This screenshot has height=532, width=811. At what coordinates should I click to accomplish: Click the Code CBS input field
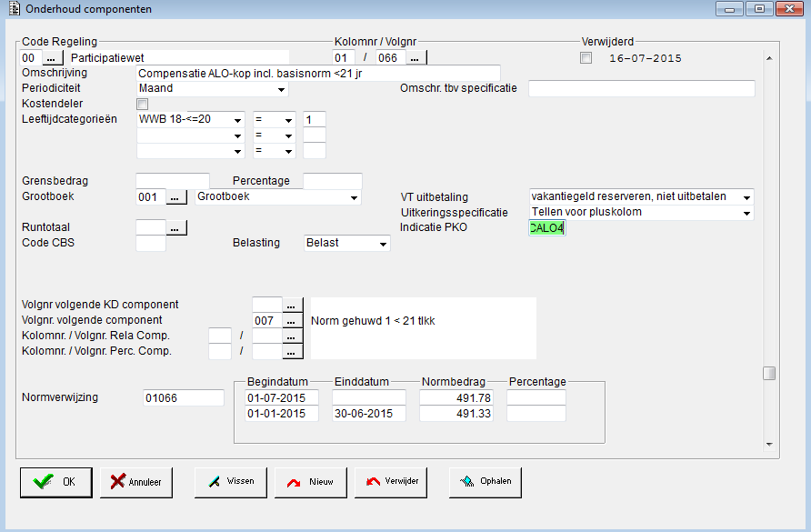pos(151,243)
